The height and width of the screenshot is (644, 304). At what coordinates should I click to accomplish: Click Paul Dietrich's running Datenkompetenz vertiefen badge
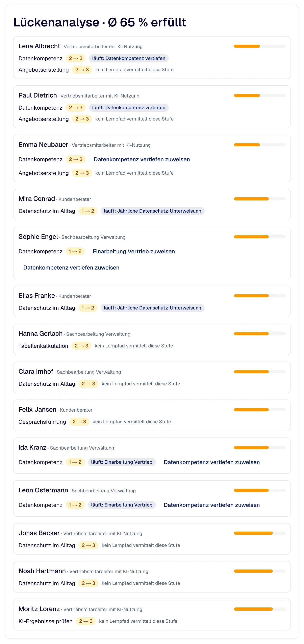(x=129, y=107)
